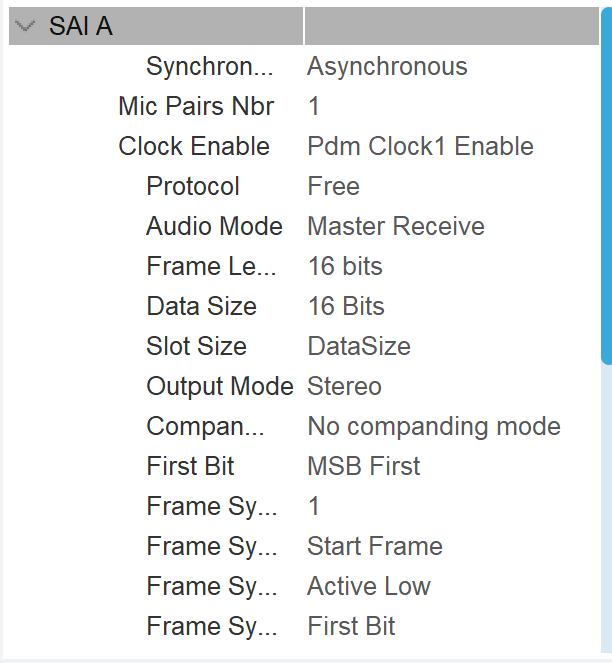Open the Pdm Clock1 Enable dropdown
Image resolution: width=612 pixels, height=663 pixels.
point(420,147)
